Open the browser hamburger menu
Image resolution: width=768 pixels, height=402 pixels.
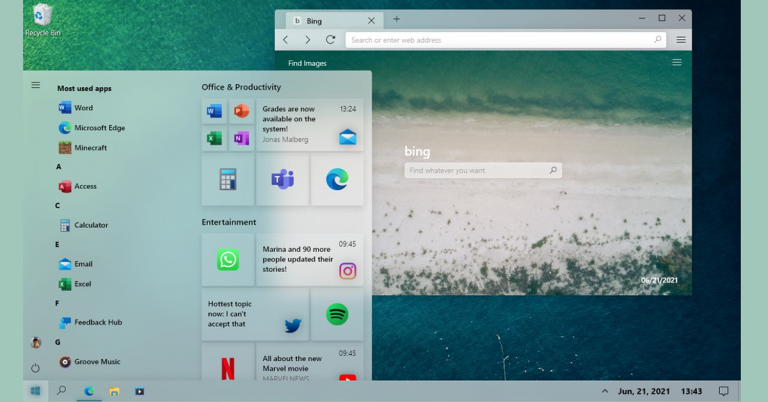(x=681, y=40)
